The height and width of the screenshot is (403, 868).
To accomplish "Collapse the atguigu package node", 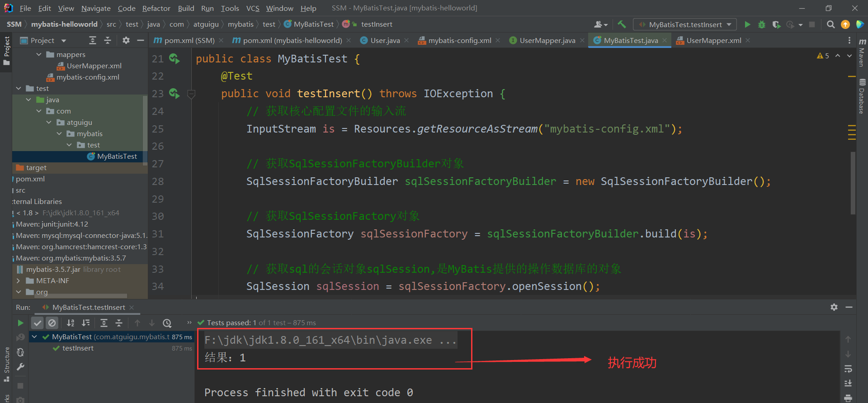I will pyautogui.click(x=49, y=122).
